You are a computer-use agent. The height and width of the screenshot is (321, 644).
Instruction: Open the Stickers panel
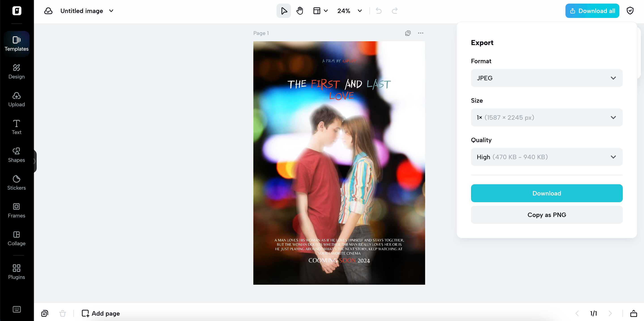[16, 182]
